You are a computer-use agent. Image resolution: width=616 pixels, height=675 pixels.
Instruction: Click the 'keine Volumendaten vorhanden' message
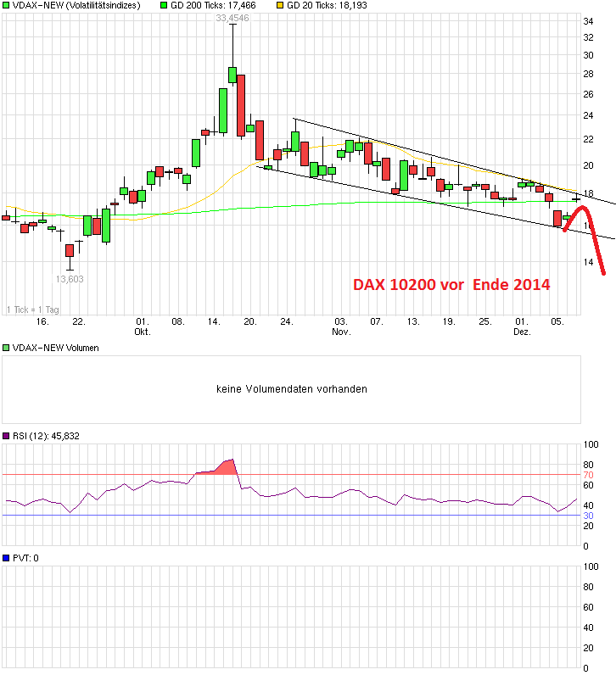click(x=292, y=389)
